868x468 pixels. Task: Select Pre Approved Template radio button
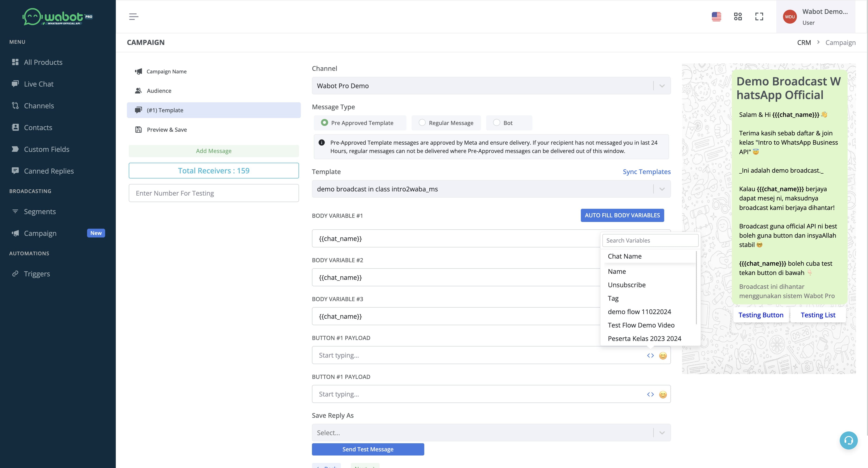[324, 123]
